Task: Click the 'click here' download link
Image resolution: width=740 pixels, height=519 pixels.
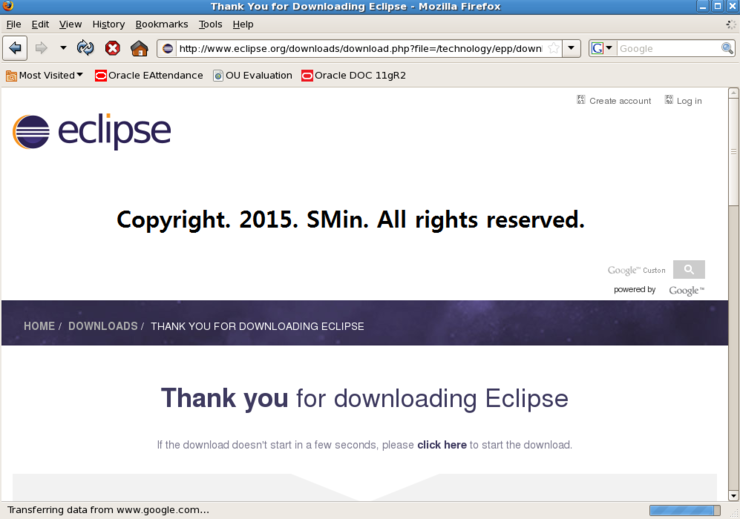Action: 442,445
